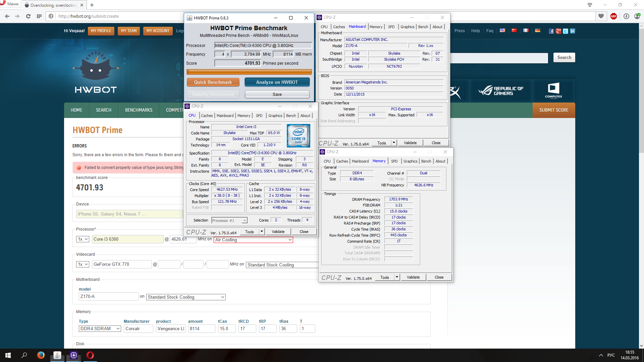Reload the page in browser

point(28,16)
